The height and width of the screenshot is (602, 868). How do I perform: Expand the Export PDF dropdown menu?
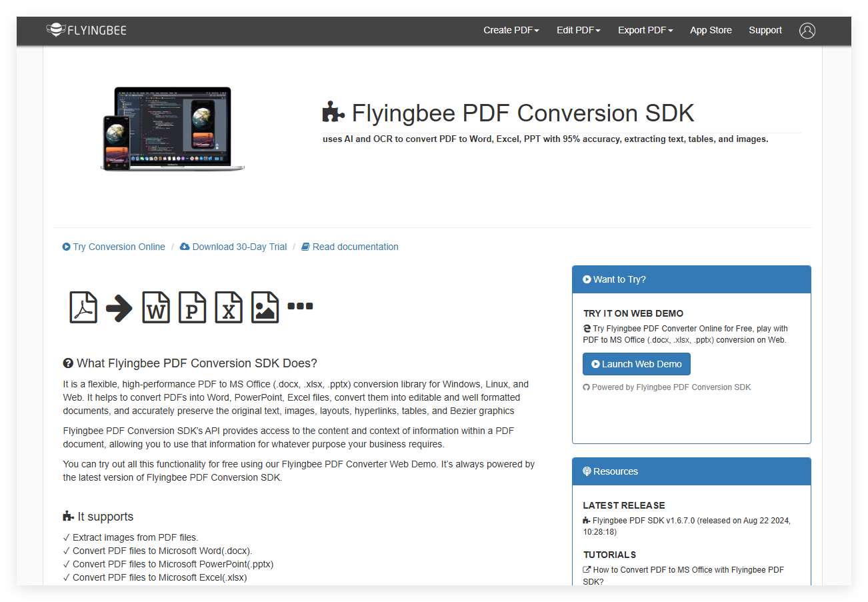[x=645, y=31]
